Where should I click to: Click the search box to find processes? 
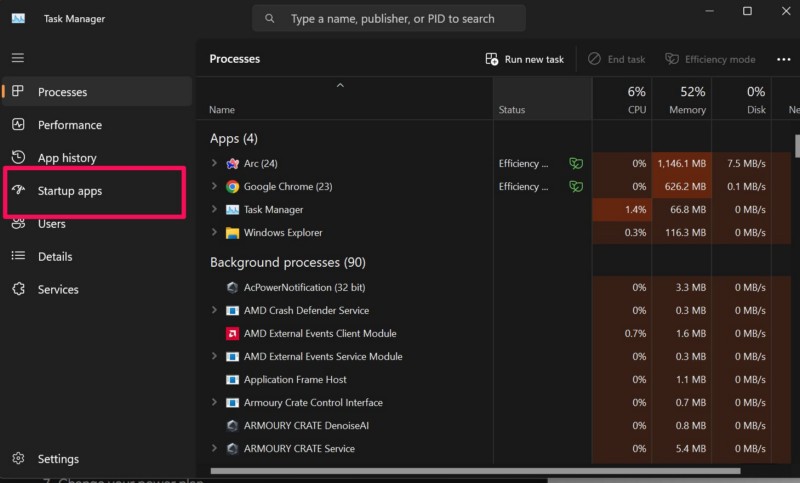pos(390,18)
